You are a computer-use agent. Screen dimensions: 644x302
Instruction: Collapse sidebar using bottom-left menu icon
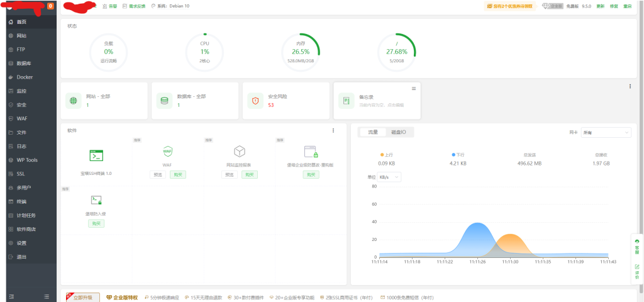coord(11,296)
